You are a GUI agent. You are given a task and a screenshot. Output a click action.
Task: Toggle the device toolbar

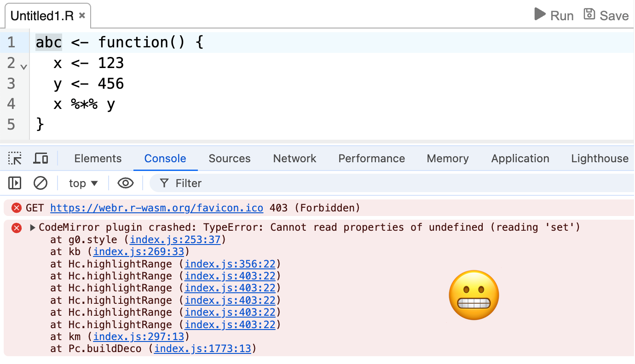tap(40, 158)
